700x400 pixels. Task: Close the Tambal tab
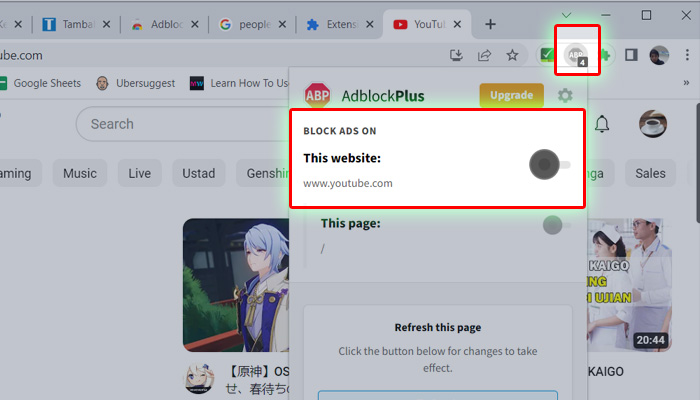[106, 25]
